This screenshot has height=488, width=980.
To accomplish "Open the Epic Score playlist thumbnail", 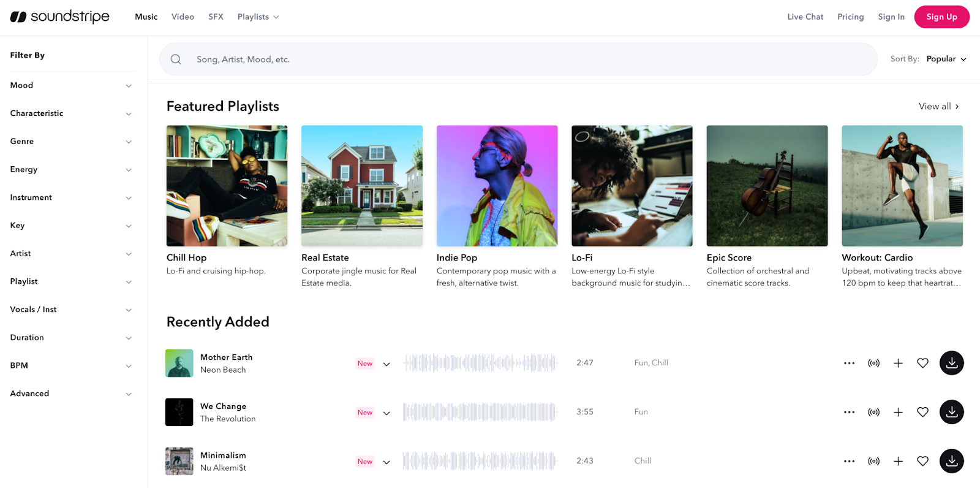I will 767,186.
